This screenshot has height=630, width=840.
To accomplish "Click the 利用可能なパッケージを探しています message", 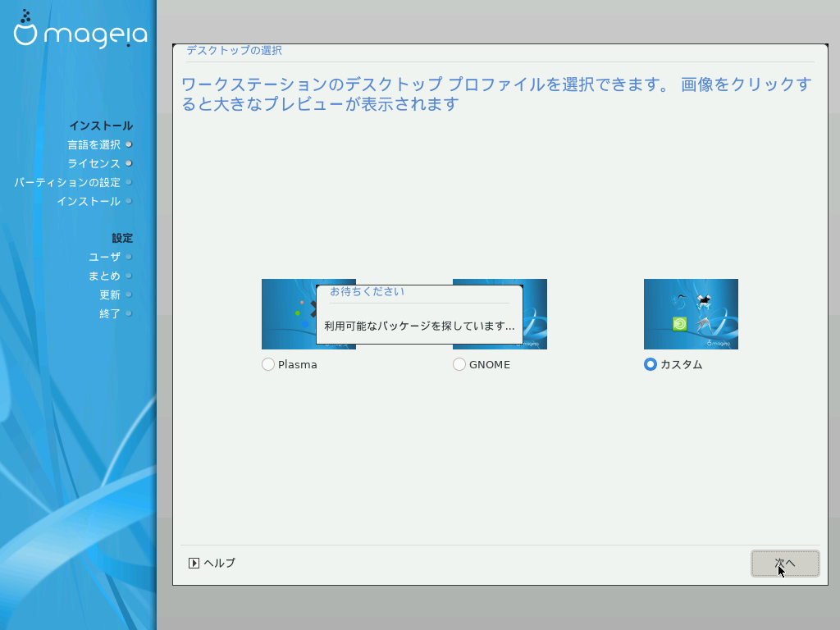I will click(x=419, y=326).
